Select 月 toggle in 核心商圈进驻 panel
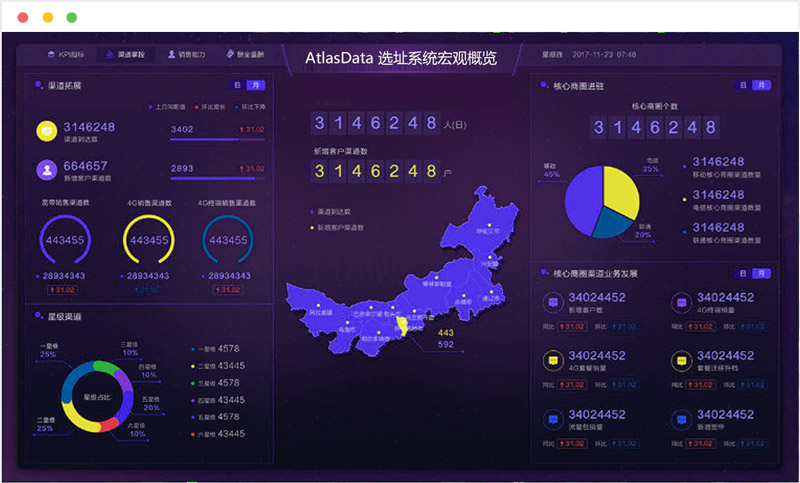 point(761,85)
